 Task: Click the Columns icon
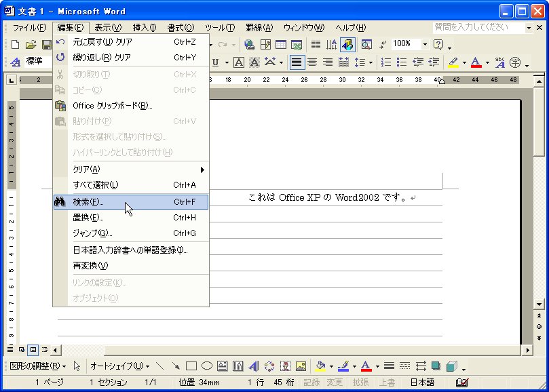coord(316,45)
